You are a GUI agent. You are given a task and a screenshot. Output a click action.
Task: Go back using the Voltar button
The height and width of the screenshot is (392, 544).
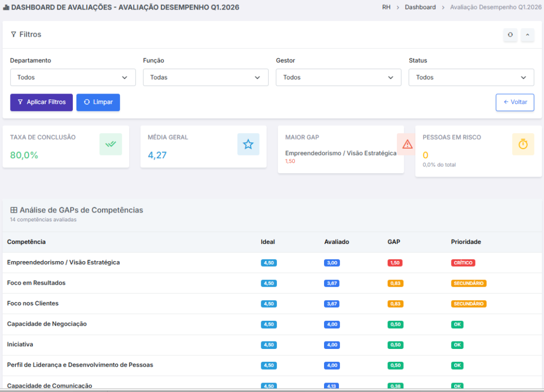point(515,103)
